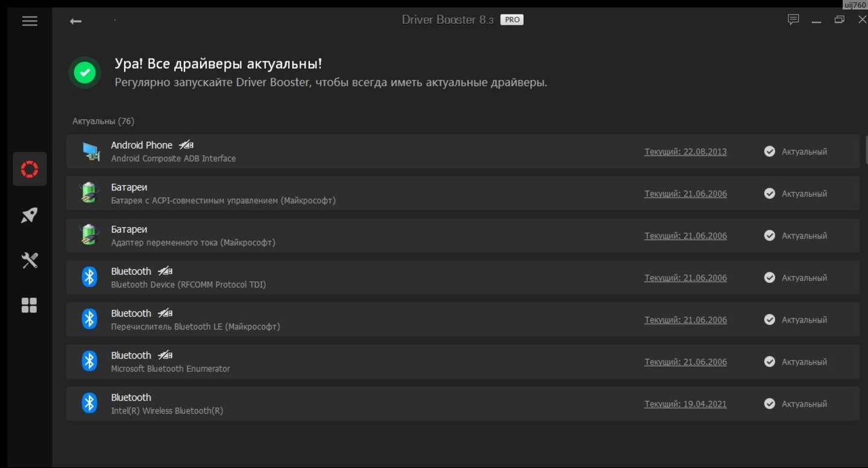The image size is (868, 468).
Task: Click status checkmark icon for Intel Wireless Bluetooth
Action: [x=770, y=403]
